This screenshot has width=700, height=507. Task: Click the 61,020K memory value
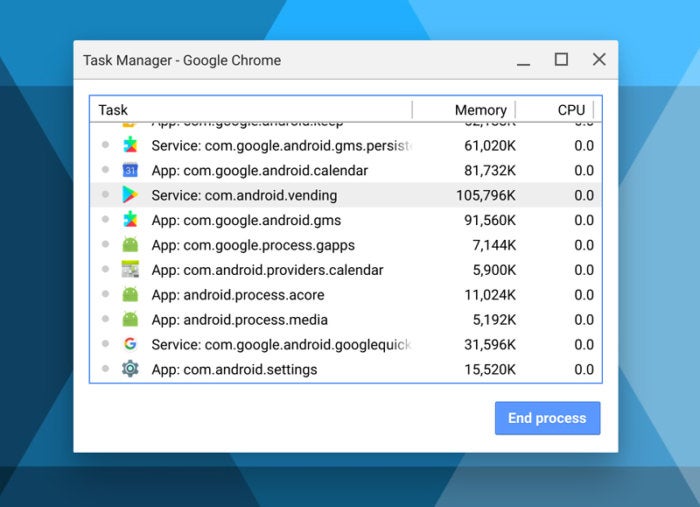[490, 146]
